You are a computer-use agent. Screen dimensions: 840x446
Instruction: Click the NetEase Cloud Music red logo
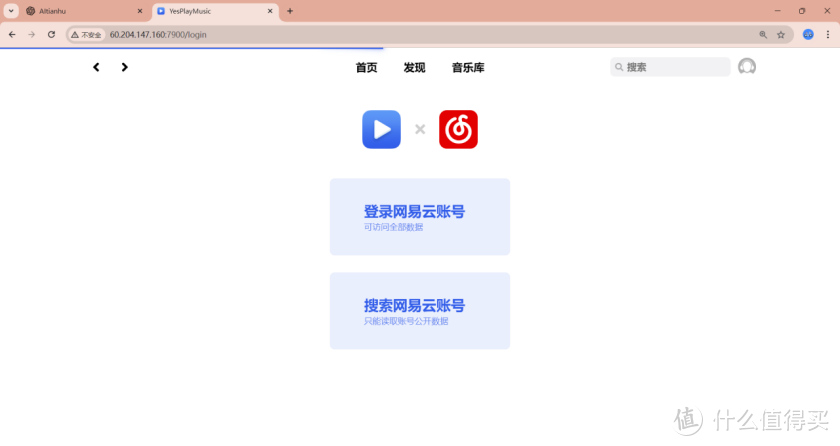point(458,129)
